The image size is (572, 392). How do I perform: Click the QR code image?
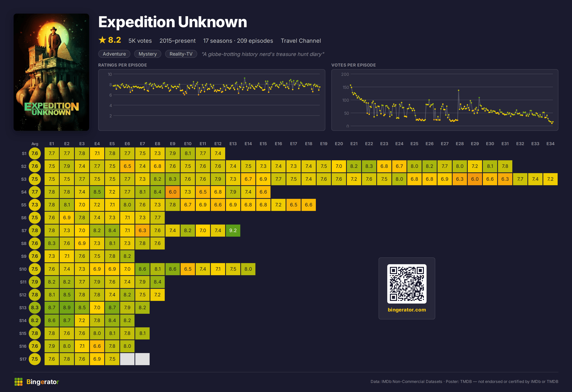[x=407, y=284]
